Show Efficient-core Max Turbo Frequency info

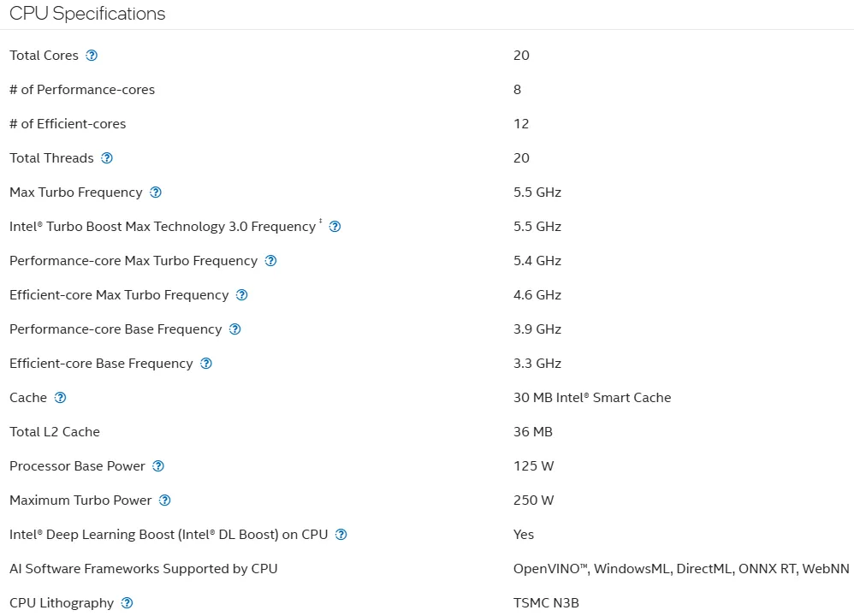[x=242, y=295]
